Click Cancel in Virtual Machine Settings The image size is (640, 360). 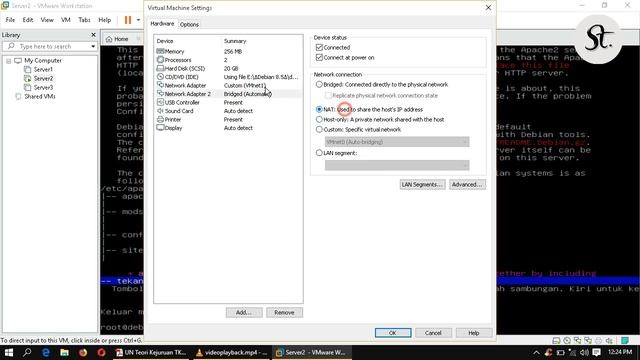pyautogui.click(x=433, y=333)
